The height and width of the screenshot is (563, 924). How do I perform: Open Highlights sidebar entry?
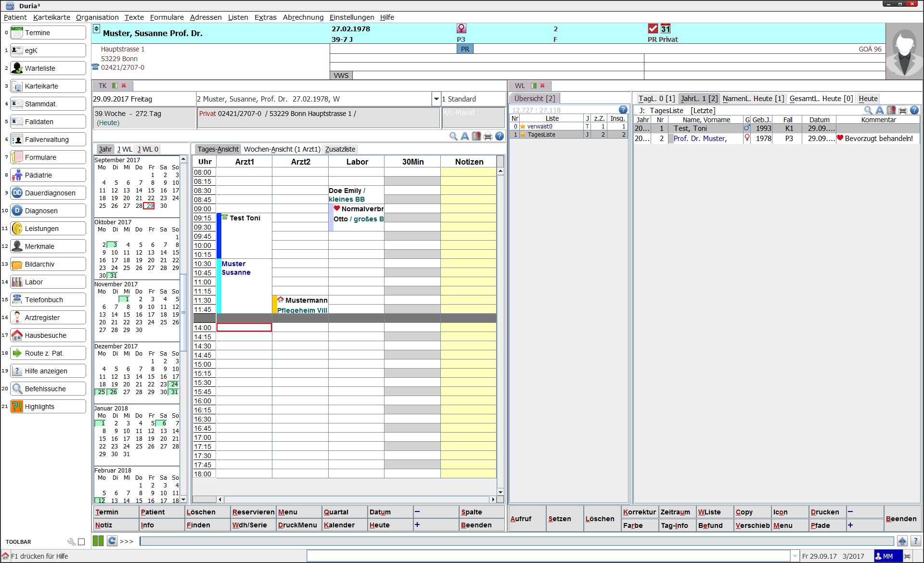click(x=48, y=407)
